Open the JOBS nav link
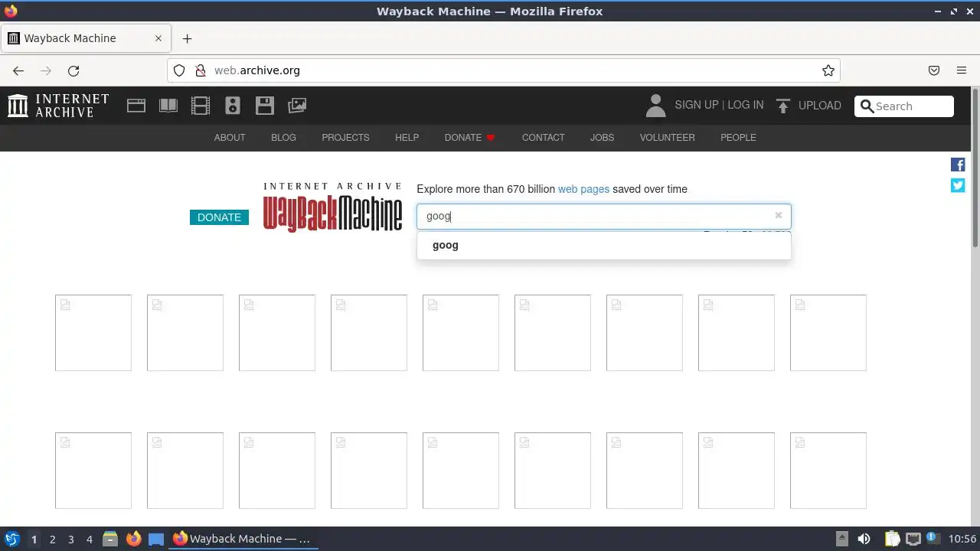Viewport: 980px width, 551px height. pos(602,138)
